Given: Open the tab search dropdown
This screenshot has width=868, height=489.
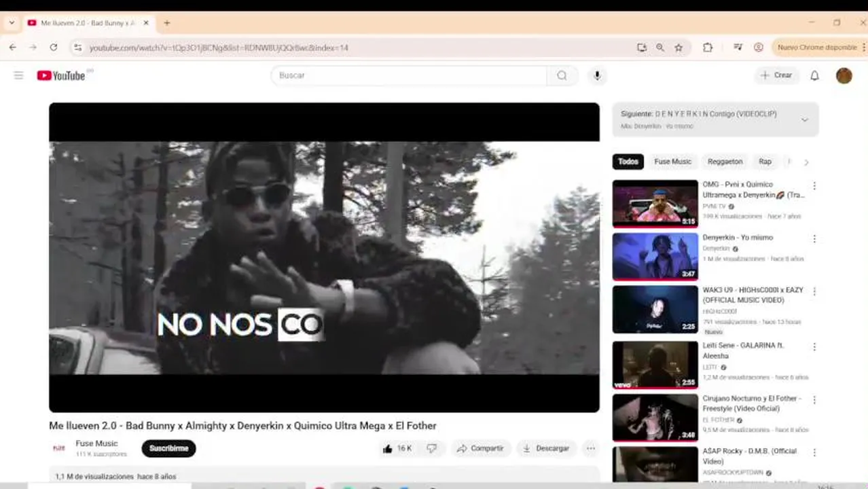Looking at the screenshot, I should 12,23.
